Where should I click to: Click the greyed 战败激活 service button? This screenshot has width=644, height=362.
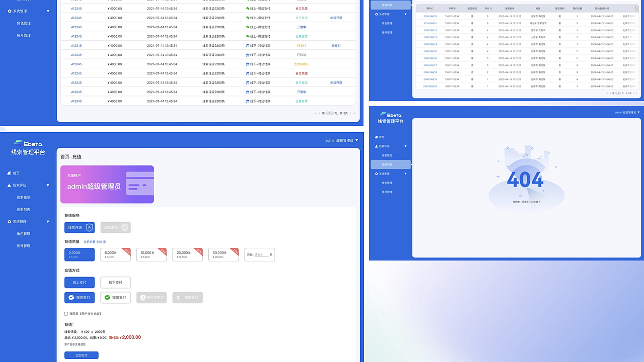[116, 227]
